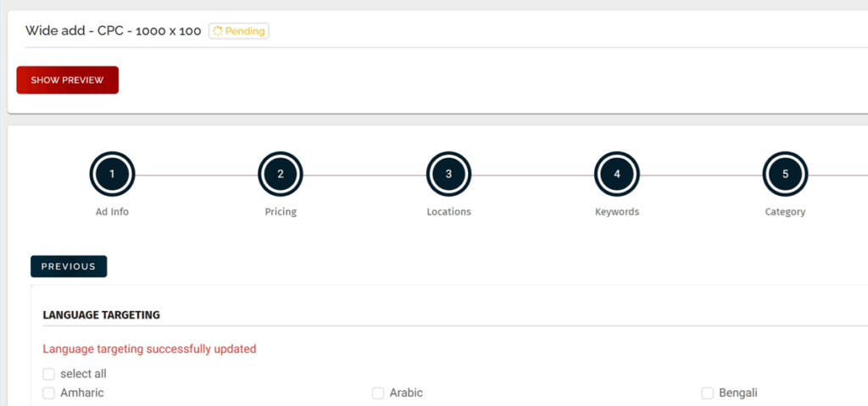Viewport: 868px width, 406px height.
Task: Open the Ad Info step label
Action: tap(112, 212)
